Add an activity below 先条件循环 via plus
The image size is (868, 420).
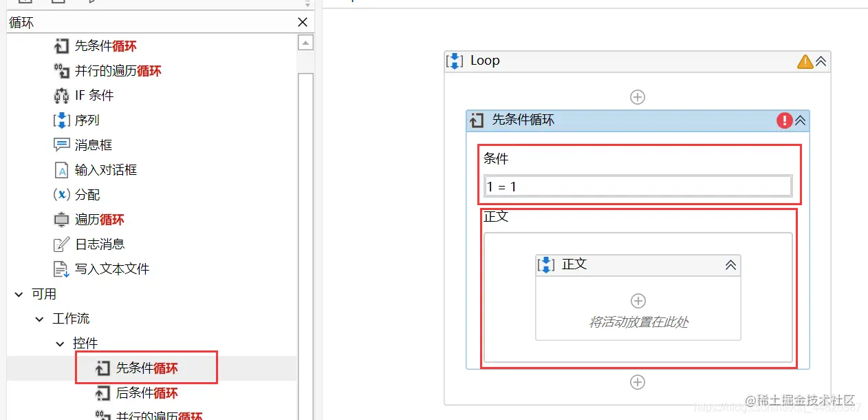pos(638,382)
